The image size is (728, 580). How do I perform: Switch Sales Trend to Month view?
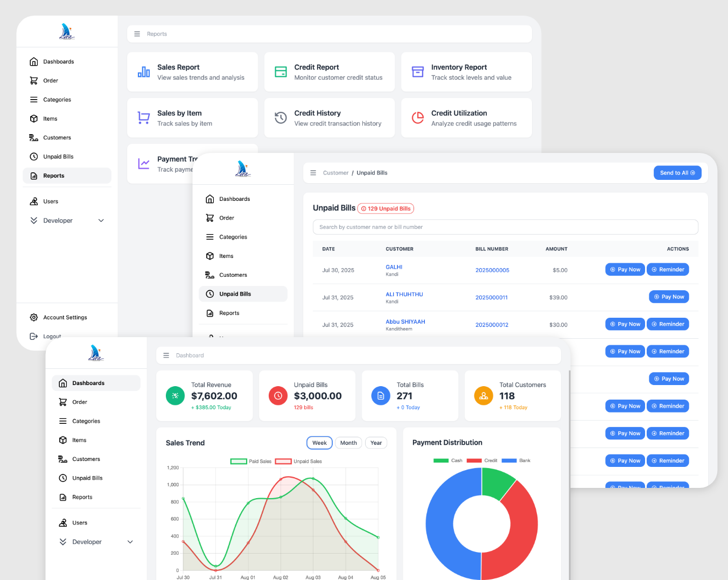pos(348,443)
